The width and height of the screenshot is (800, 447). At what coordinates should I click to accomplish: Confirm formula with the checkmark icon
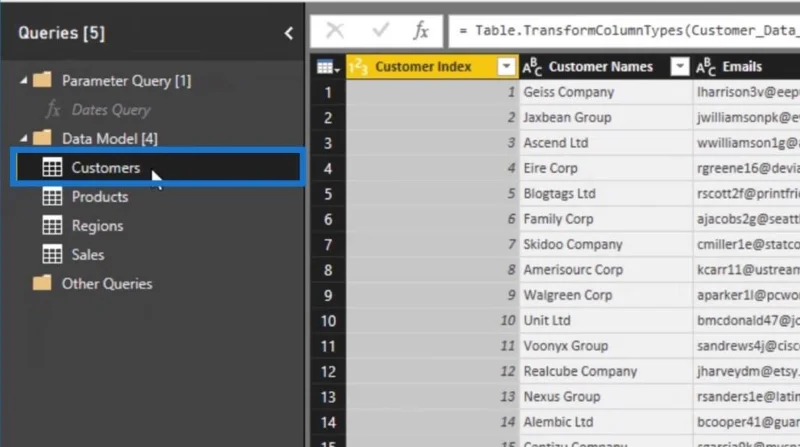pos(381,31)
